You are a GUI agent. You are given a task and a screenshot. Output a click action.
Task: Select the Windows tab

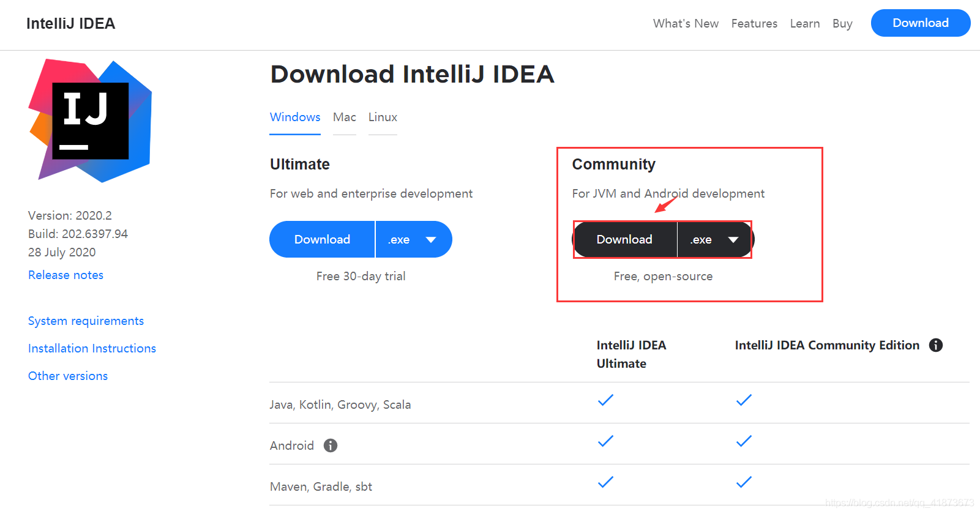[295, 117]
